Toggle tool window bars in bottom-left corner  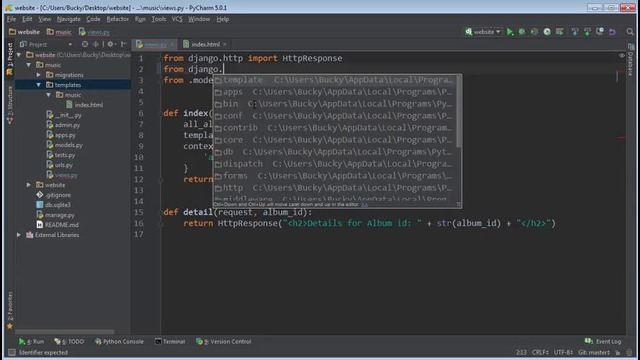click(11, 352)
